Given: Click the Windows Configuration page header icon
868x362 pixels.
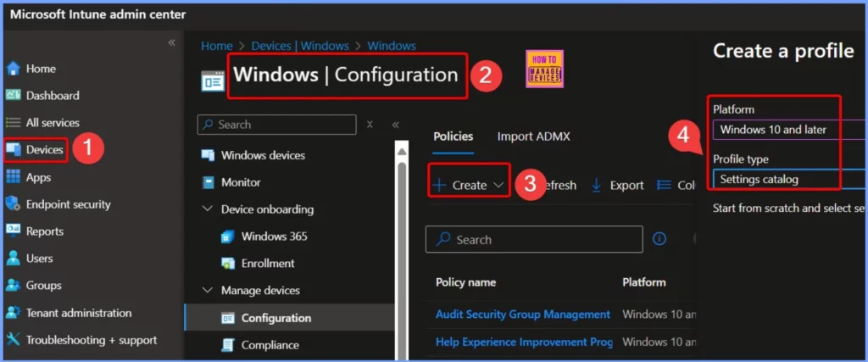Looking at the screenshot, I should click(213, 81).
